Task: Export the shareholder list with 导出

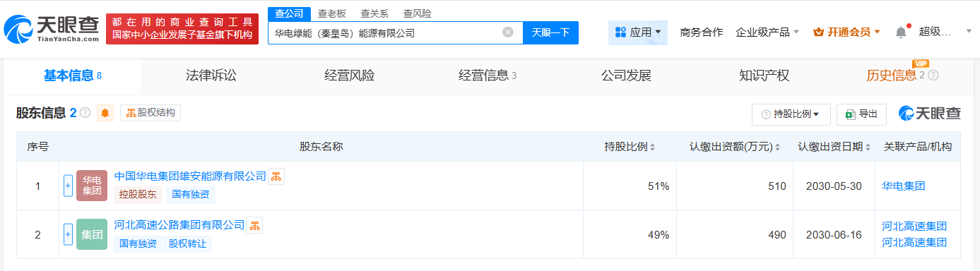Action: 861,114
